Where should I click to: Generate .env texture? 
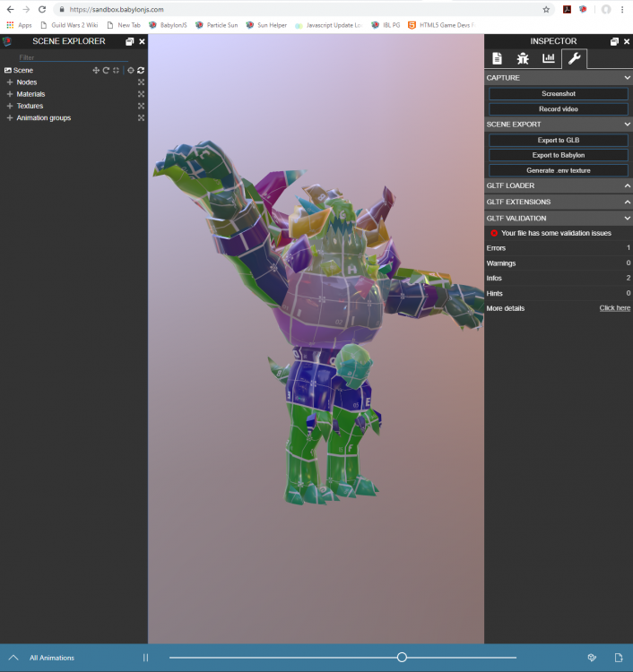(559, 170)
